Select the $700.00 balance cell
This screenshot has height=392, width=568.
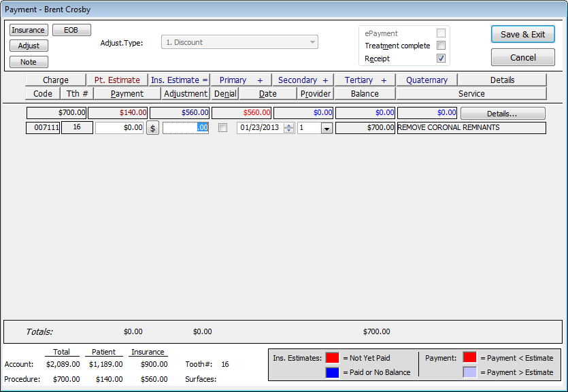(365, 127)
